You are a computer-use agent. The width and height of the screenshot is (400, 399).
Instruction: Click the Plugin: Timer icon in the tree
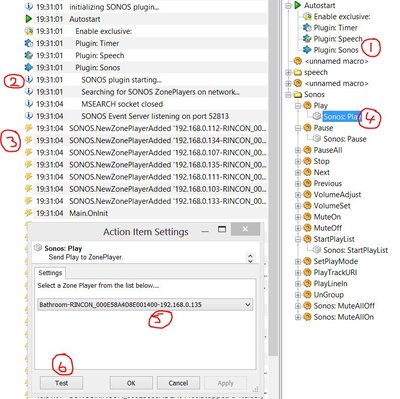point(307,28)
